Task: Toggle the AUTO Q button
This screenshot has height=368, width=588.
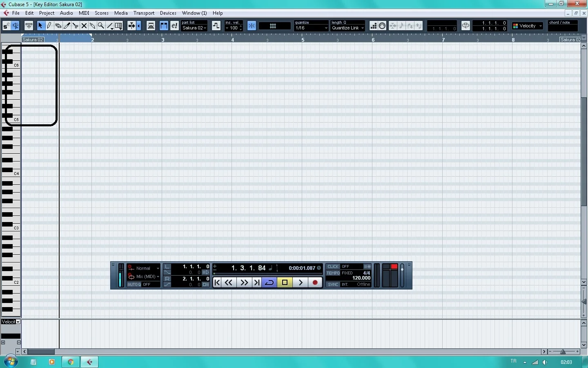Action: 134,284
